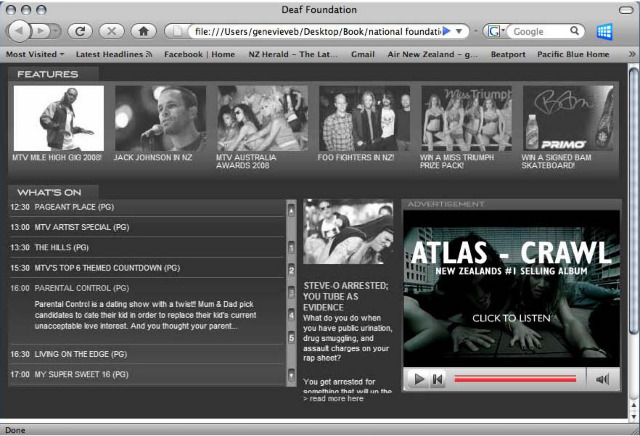
Task: Open the Foo Fighters in NZ thumbnail
Action: click(364, 118)
